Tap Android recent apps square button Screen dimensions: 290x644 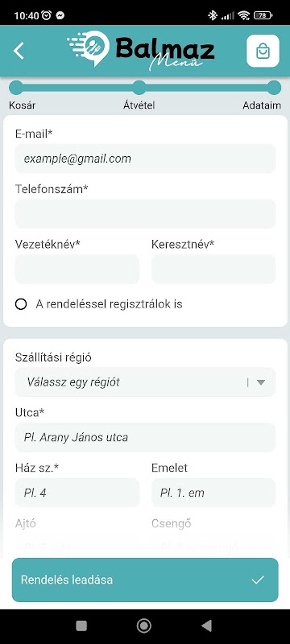81,625
